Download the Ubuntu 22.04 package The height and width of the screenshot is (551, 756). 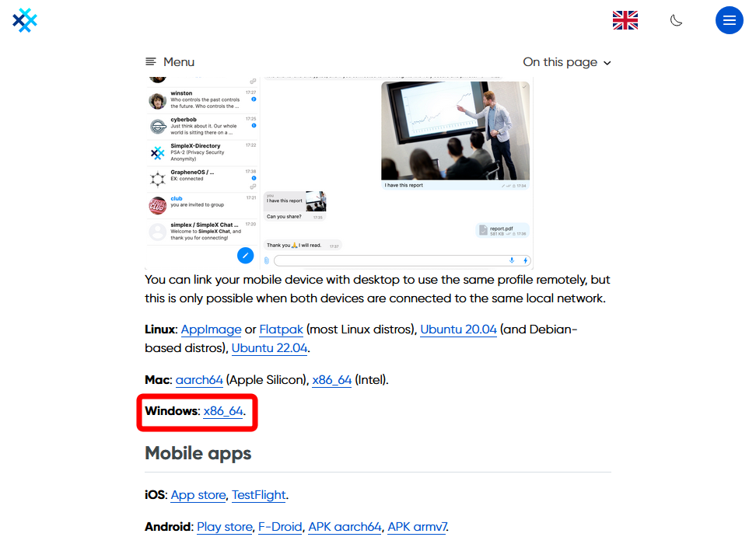(269, 348)
